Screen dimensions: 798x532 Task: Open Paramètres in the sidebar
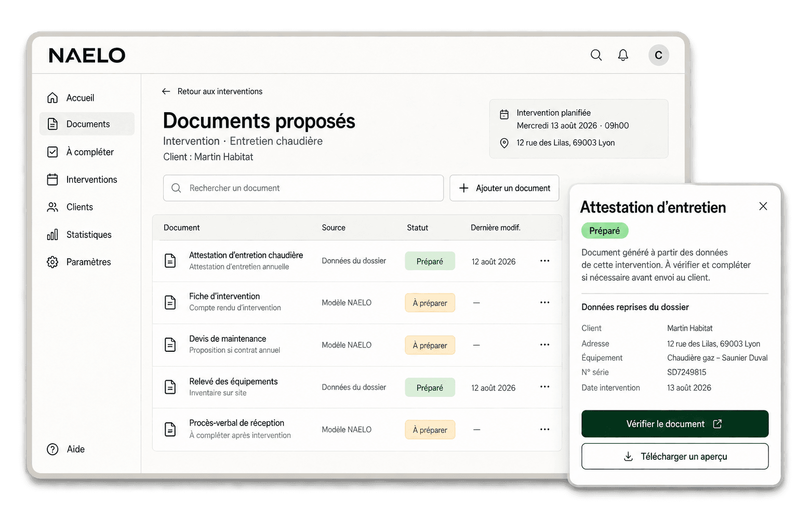(87, 262)
